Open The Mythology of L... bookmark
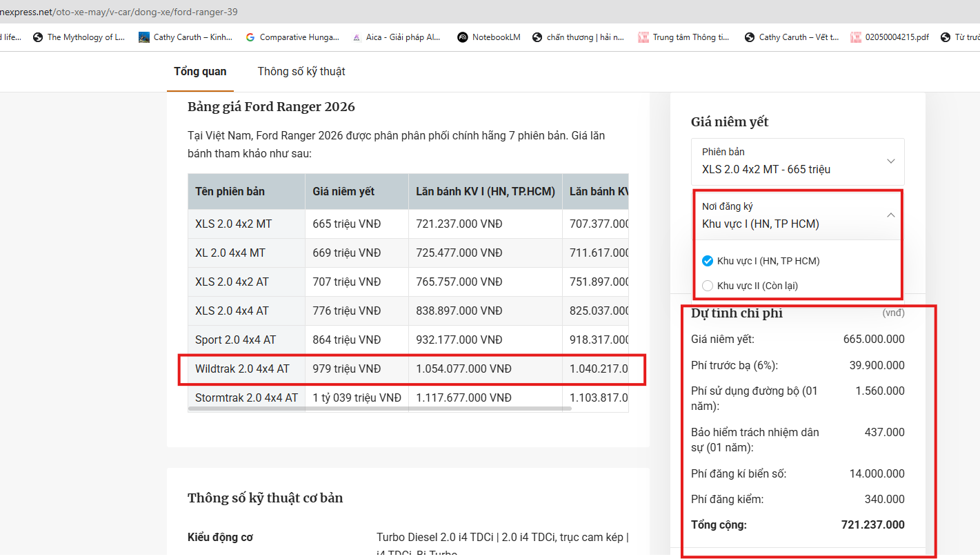The image size is (980, 559). click(x=79, y=37)
